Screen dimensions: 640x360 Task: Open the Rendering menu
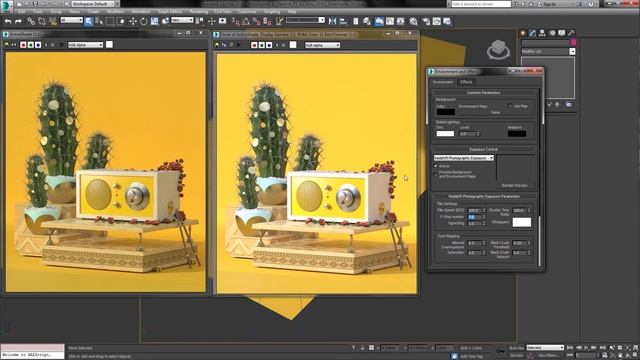pyautogui.click(x=198, y=12)
